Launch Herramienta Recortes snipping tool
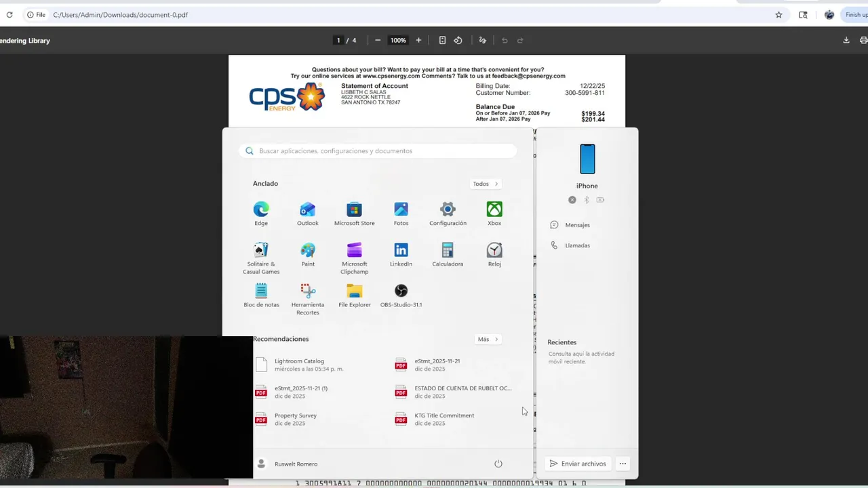The image size is (868, 488). [308, 299]
